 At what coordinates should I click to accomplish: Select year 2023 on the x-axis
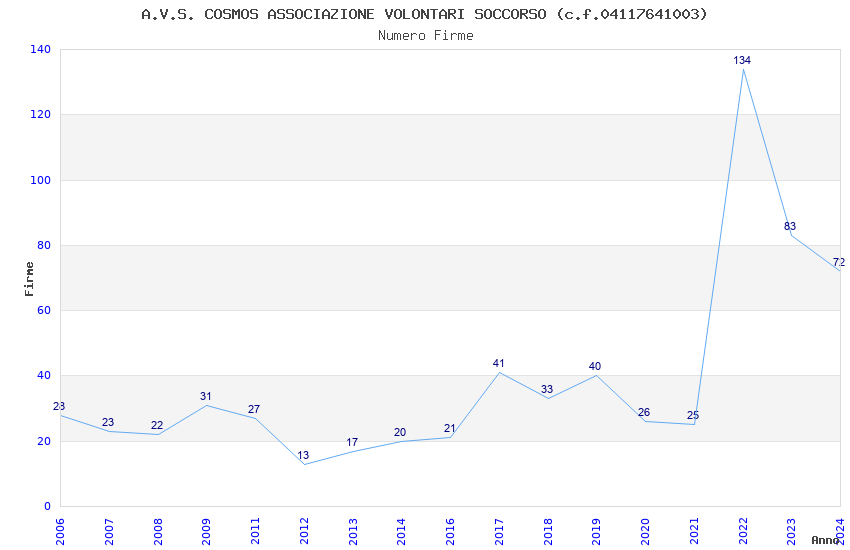(791, 531)
